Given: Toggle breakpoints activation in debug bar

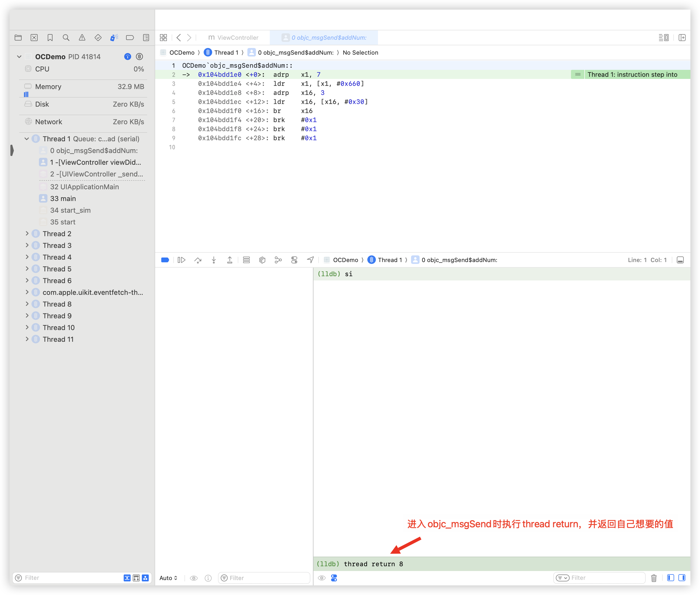Looking at the screenshot, I should [165, 260].
